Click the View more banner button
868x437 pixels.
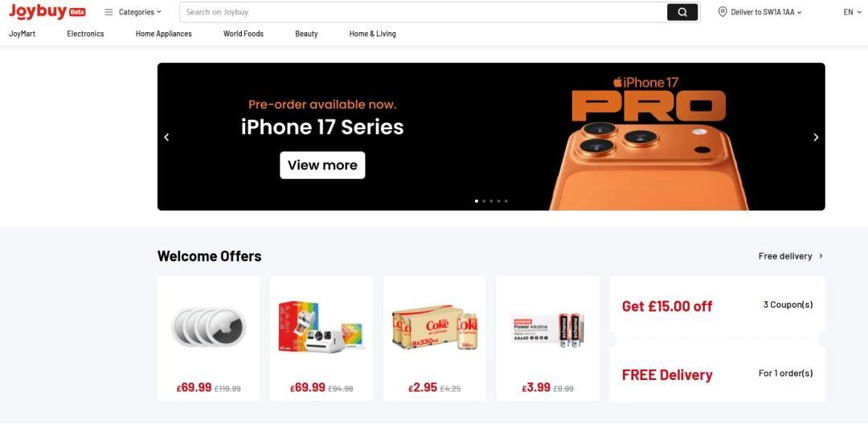tap(322, 165)
